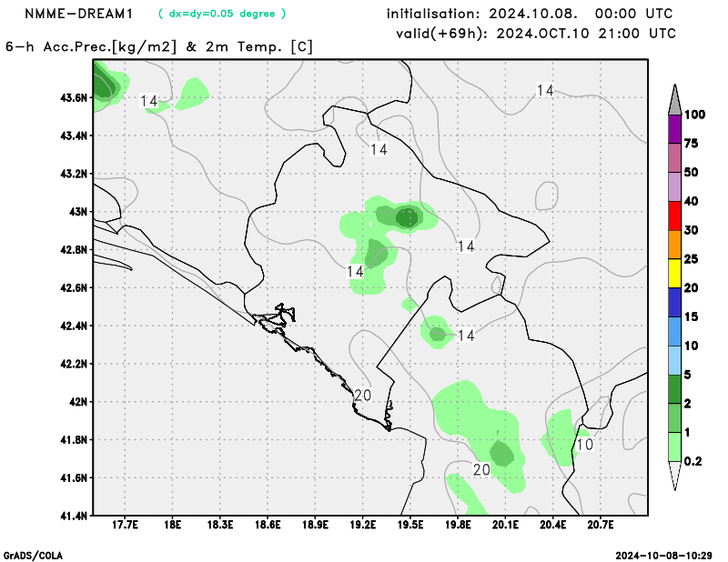
Task: Click the 43.6N latitude axis label
Action: pos(74,97)
